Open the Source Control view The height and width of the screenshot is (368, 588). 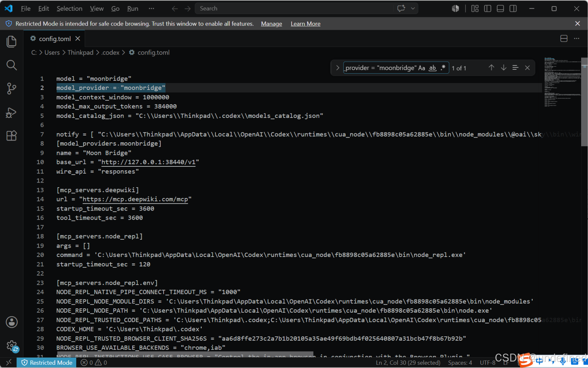pos(12,88)
